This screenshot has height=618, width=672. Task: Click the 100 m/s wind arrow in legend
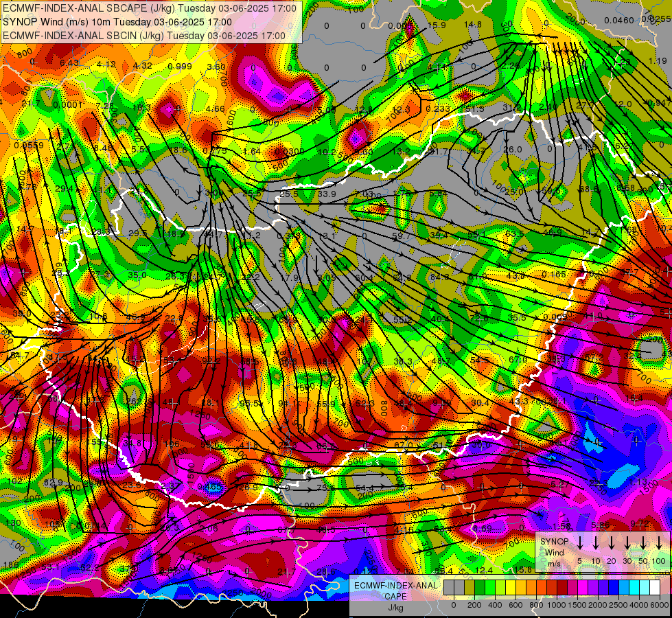(659, 542)
